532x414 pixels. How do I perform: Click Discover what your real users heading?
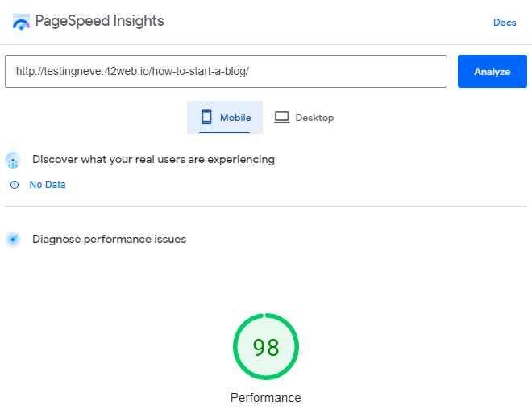(153, 159)
